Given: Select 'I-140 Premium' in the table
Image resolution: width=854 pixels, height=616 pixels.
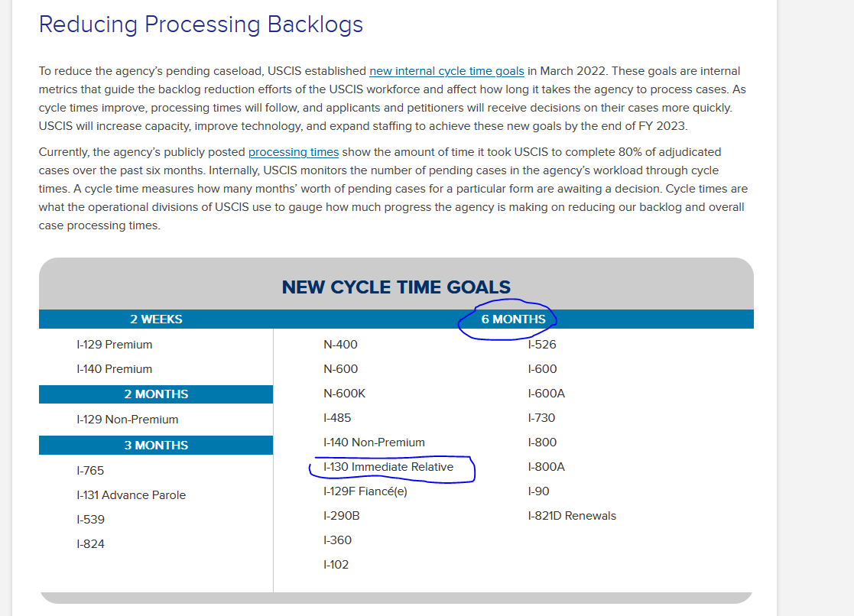Looking at the screenshot, I should tap(115, 369).
